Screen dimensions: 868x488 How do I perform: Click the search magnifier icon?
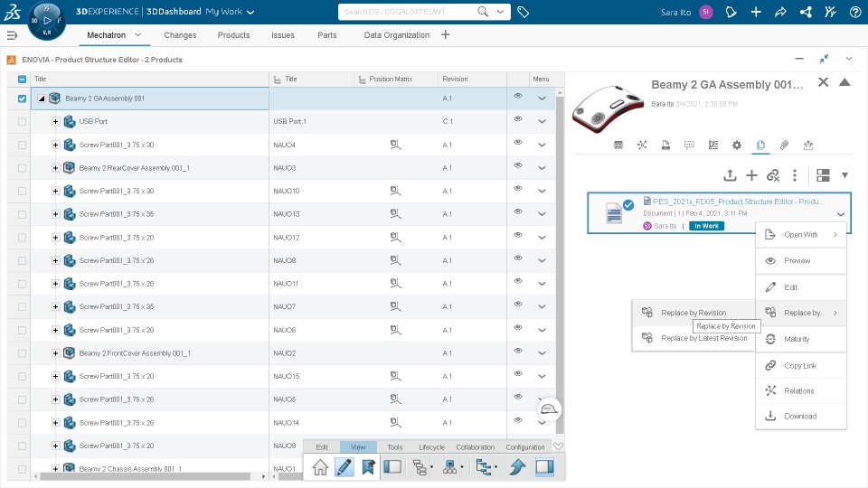(x=483, y=12)
